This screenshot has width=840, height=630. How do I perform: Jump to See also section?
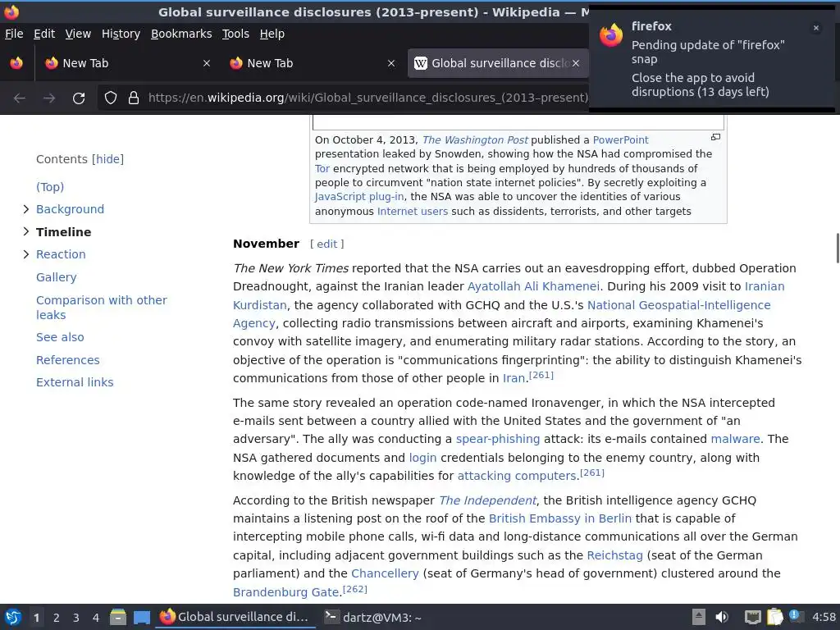[x=60, y=337]
